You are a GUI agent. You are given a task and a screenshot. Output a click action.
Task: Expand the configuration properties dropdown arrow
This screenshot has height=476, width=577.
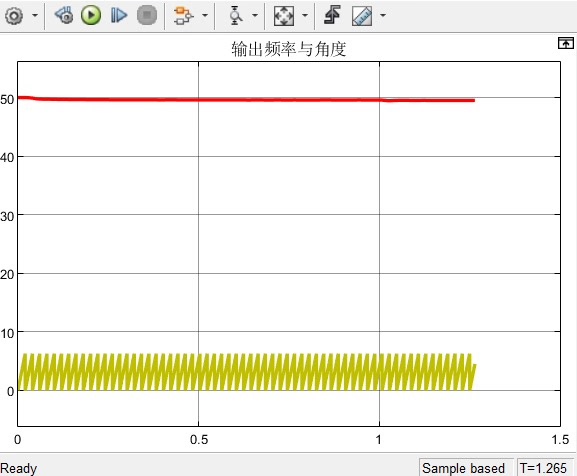tap(35, 15)
